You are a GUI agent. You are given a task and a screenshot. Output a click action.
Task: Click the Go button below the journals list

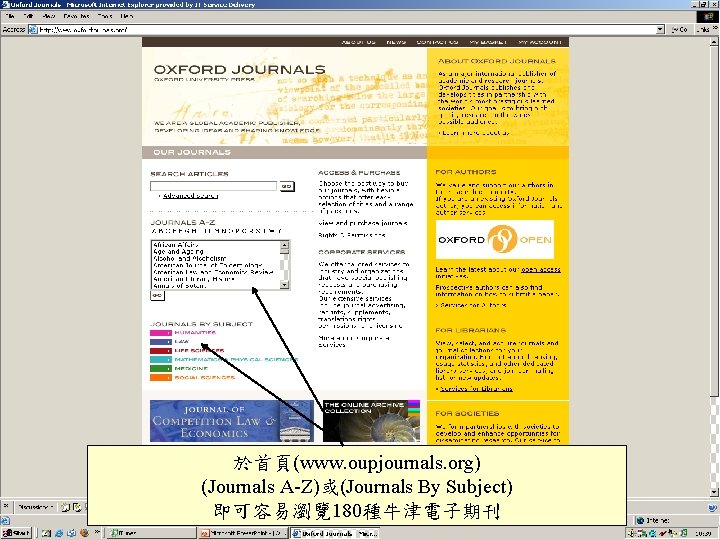157,296
